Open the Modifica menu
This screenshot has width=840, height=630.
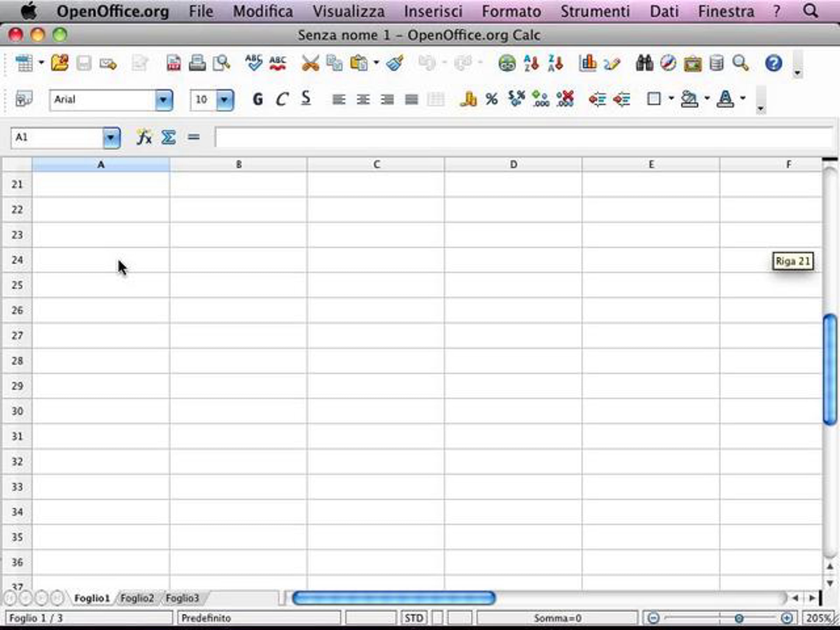click(263, 12)
